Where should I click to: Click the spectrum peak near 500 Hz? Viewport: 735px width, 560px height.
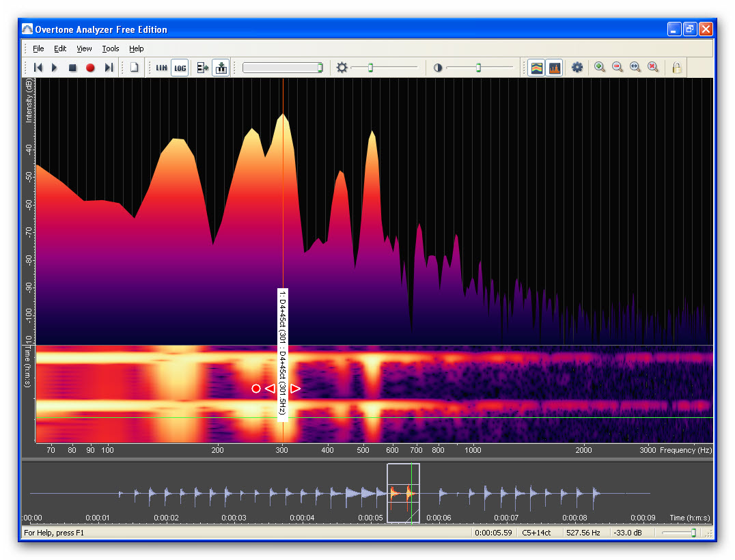[x=373, y=132]
